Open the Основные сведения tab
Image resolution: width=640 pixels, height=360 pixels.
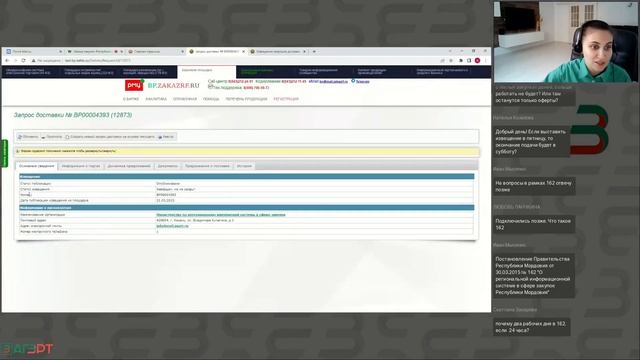[x=37, y=166]
